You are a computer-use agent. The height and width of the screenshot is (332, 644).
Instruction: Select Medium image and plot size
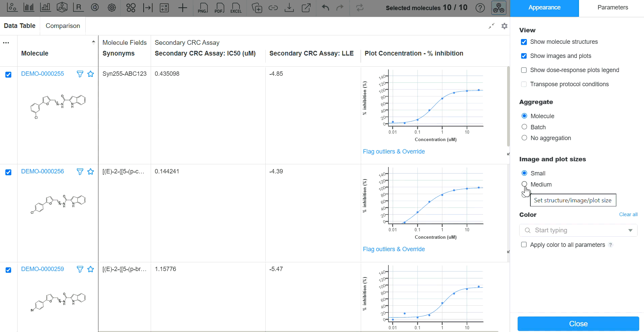coord(524,184)
